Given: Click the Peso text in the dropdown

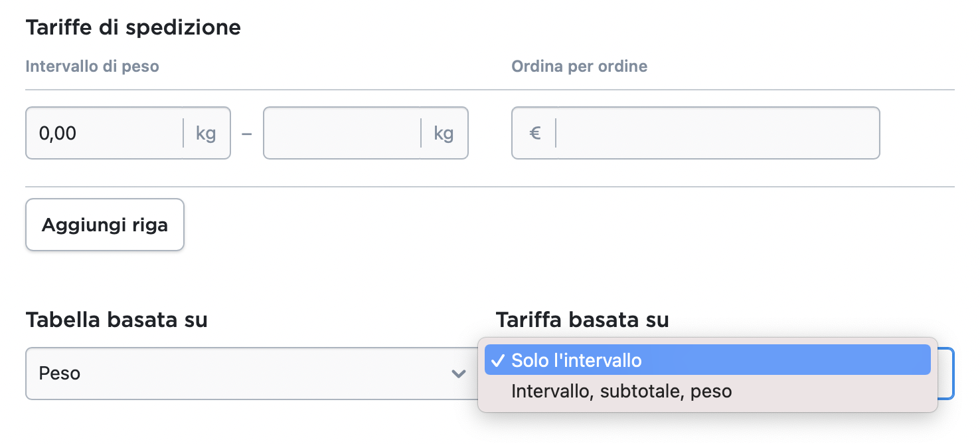Looking at the screenshot, I should 60,374.
